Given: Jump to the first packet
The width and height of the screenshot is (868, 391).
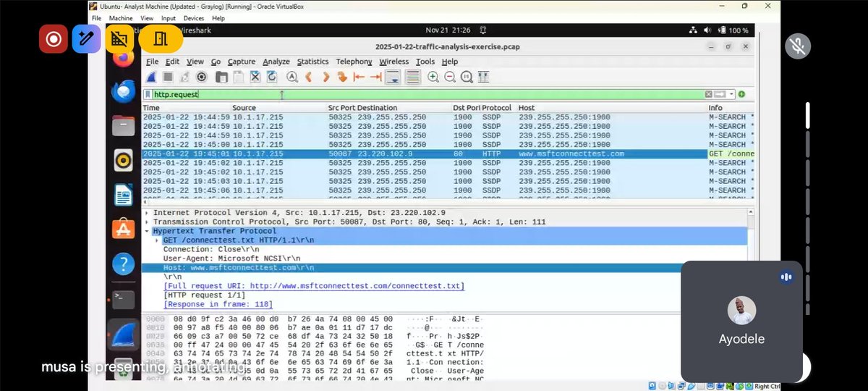Looking at the screenshot, I should pyautogui.click(x=359, y=77).
